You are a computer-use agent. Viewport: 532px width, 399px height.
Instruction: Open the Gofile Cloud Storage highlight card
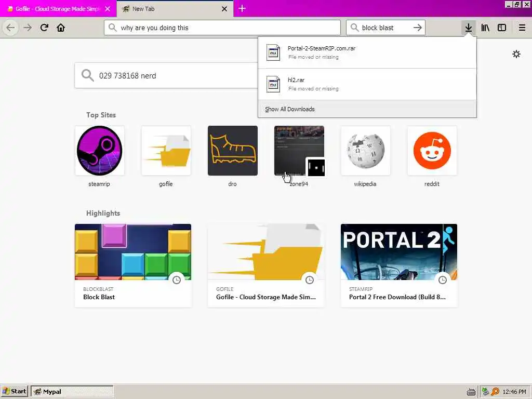pyautogui.click(x=266, y=265)
